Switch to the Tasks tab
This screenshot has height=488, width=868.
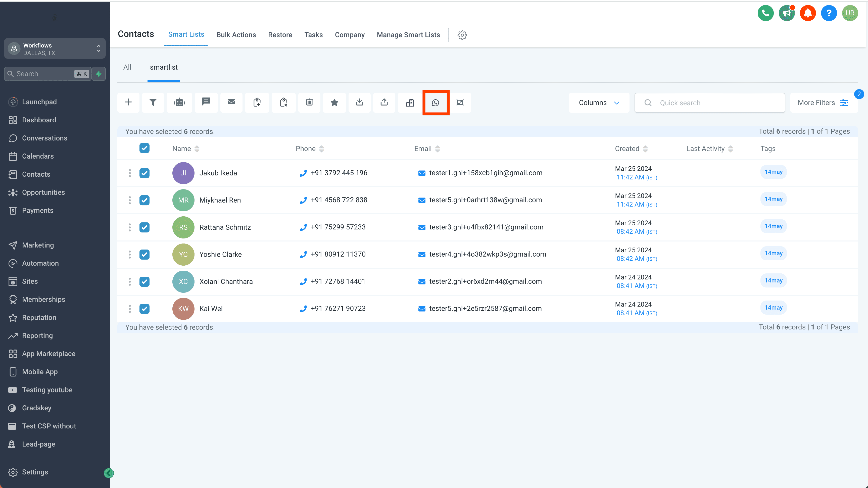313,35
